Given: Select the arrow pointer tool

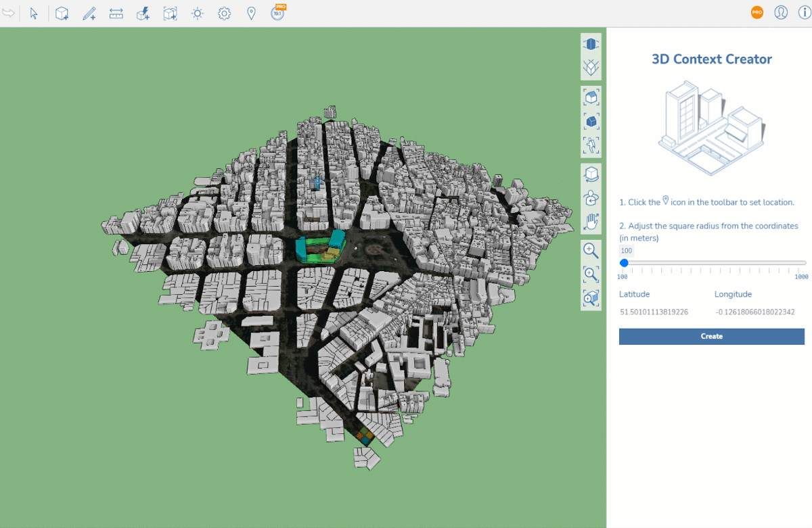Looking at the screenshot, I should 34,14.
